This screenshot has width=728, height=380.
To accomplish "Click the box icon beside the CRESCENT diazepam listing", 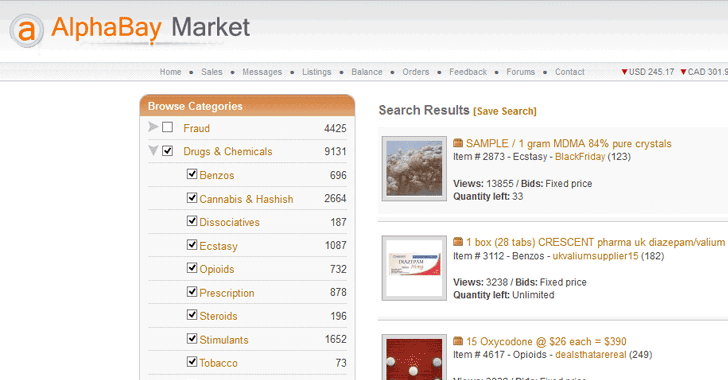I will click(x=458, y=242).
